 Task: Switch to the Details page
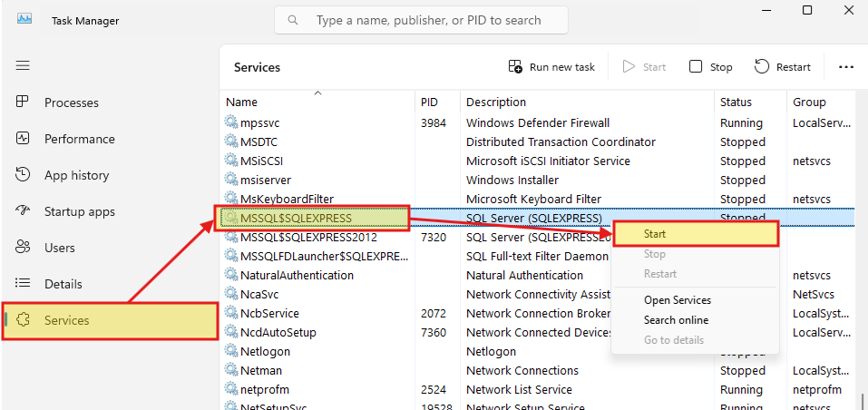[x=63, y=284]
